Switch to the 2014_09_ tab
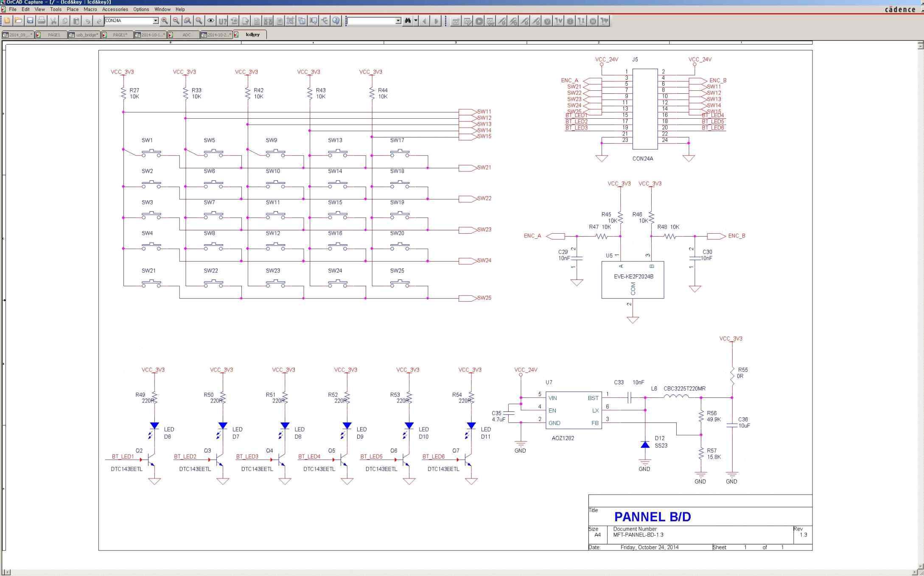The width and height of the screenshot is (924, 576). pos(18,35)
